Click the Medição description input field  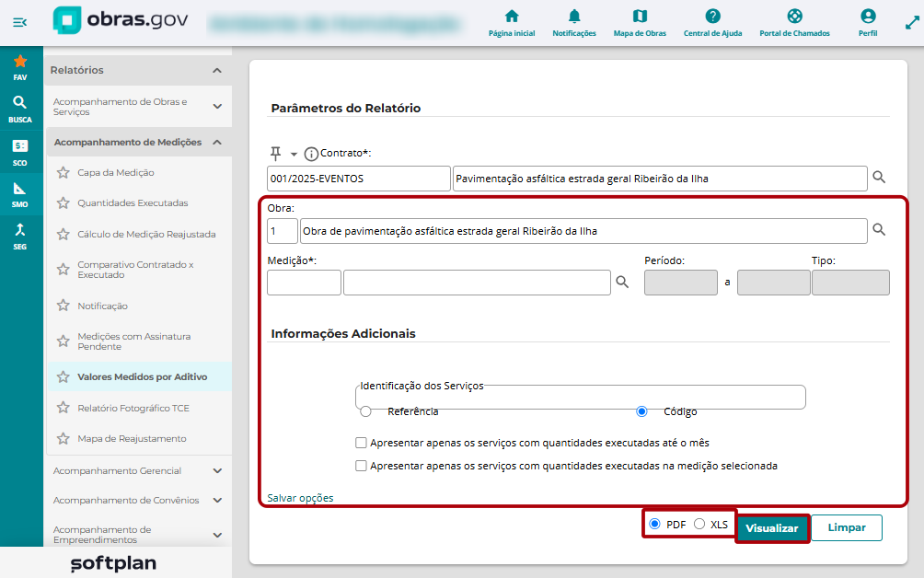coord(477,283)
